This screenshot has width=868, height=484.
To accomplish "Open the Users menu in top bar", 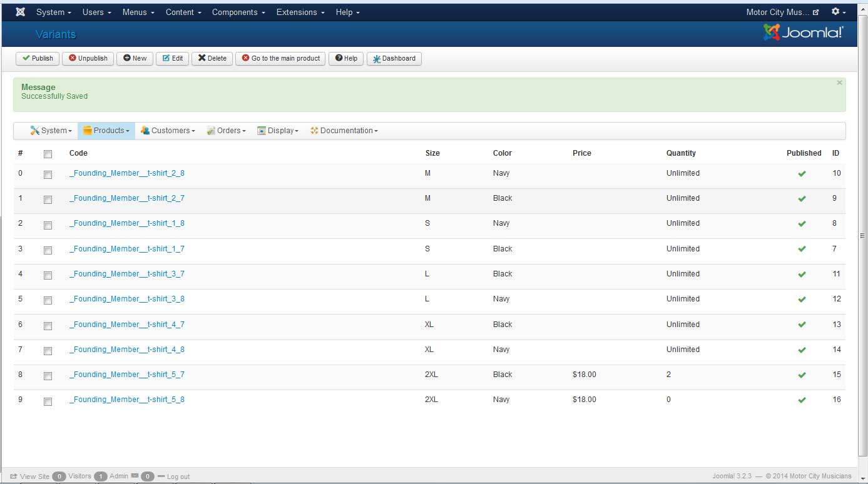I will pos(96,12).
